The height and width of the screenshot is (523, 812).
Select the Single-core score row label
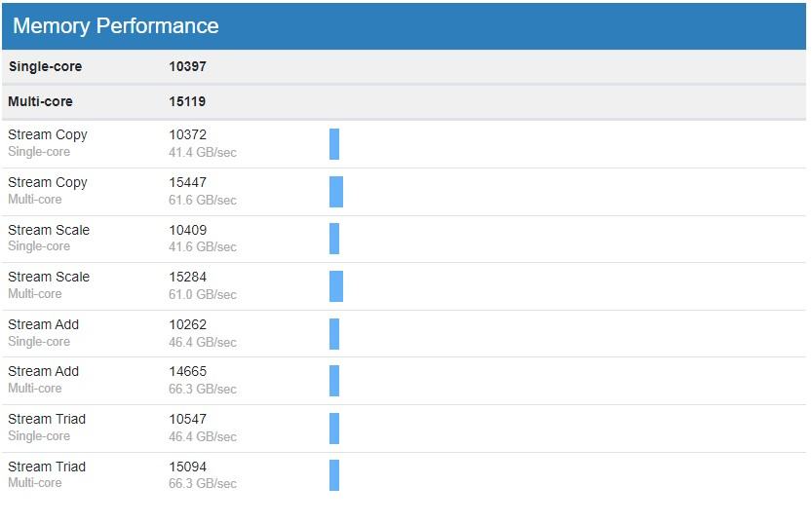point(45,67)
